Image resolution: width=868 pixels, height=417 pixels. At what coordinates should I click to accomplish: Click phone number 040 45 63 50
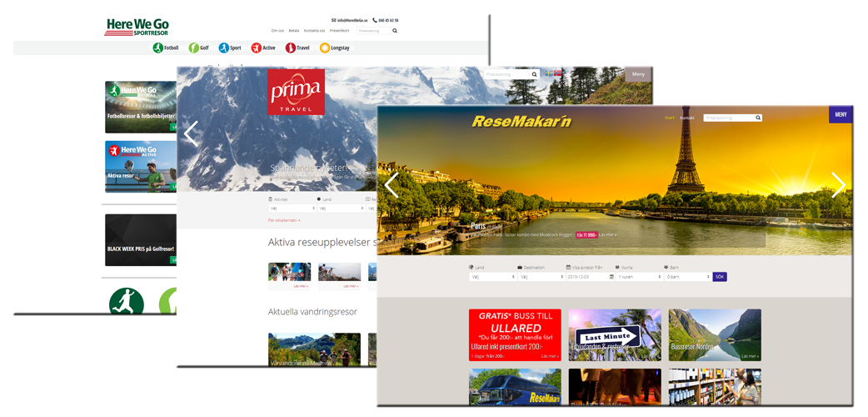[x=389, y=20]
